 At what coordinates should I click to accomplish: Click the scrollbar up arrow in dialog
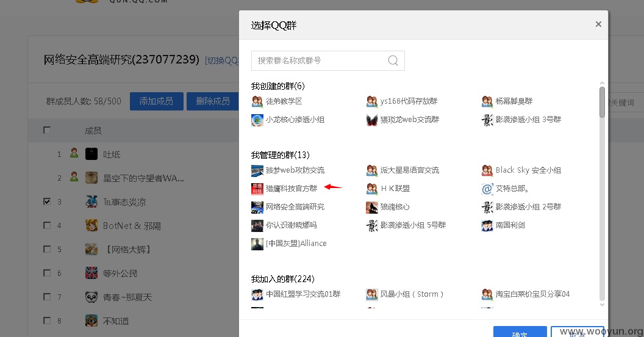[x=602, y=83]
